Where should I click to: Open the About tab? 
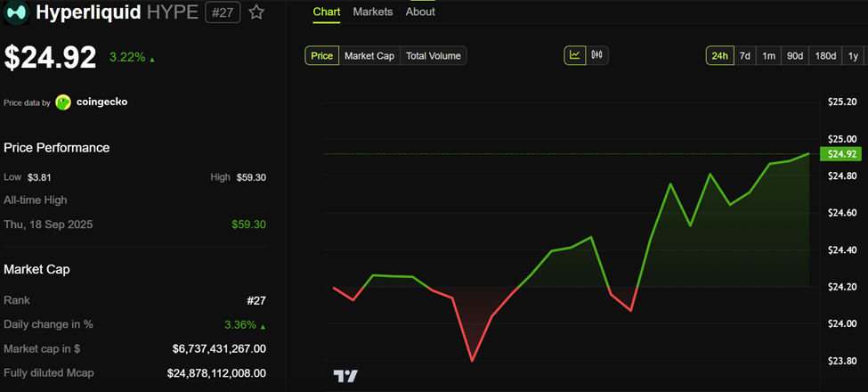[x=420, y=12]
